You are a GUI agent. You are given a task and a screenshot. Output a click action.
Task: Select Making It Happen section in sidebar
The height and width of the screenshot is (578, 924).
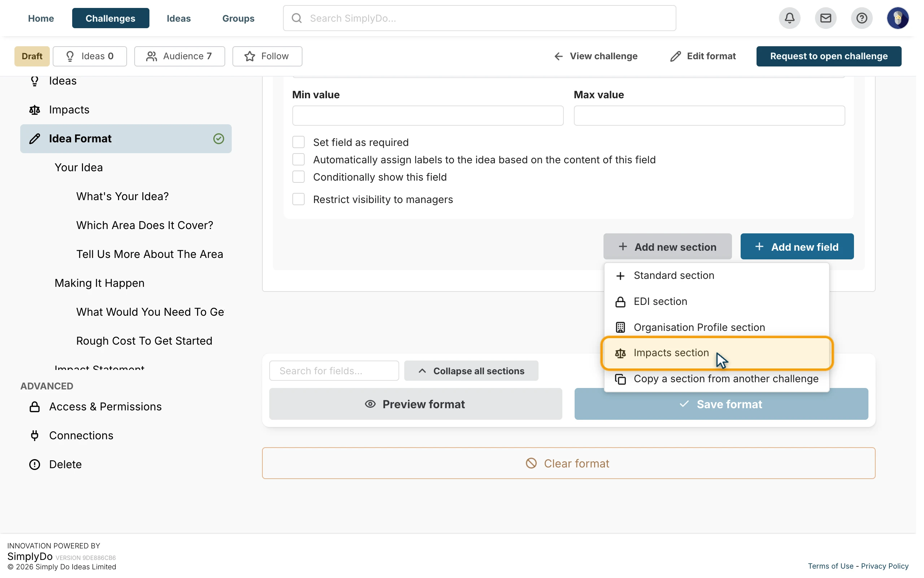(x=100, y=283)
